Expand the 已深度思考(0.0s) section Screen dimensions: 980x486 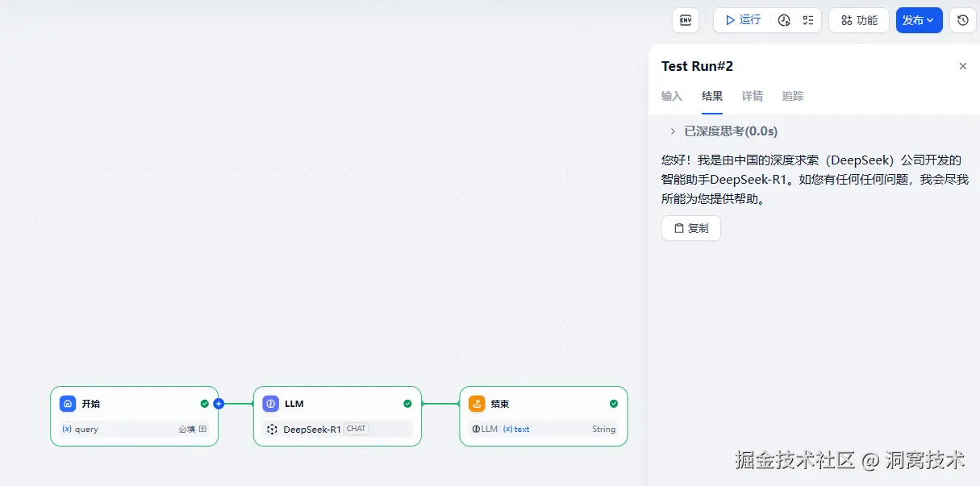click(x=724, y=131)
